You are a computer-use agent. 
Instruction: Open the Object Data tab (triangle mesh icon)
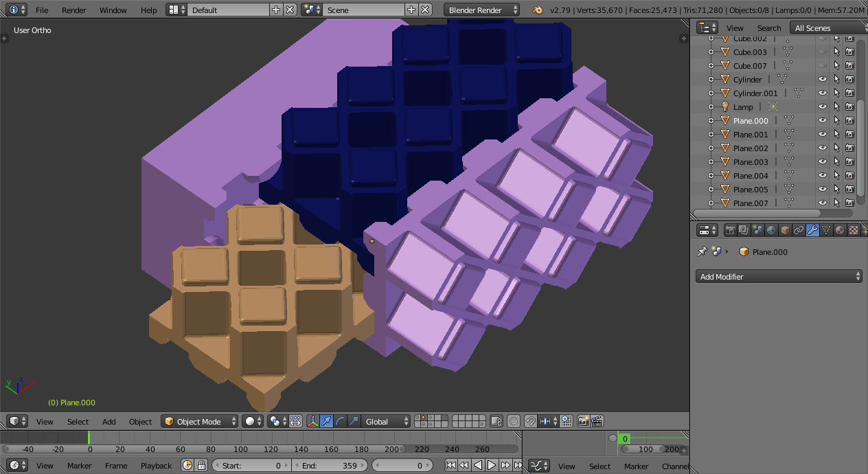click(x=826, y=230)
